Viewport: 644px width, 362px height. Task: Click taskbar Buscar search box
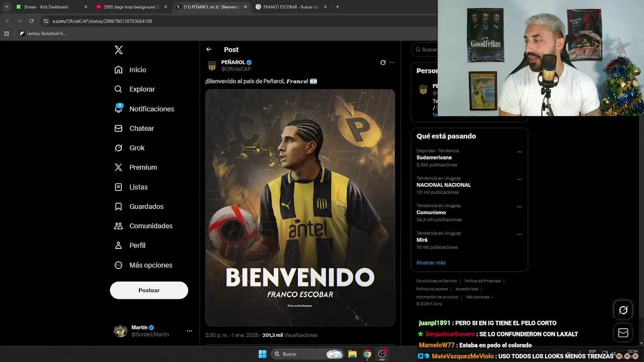(307, 354)
